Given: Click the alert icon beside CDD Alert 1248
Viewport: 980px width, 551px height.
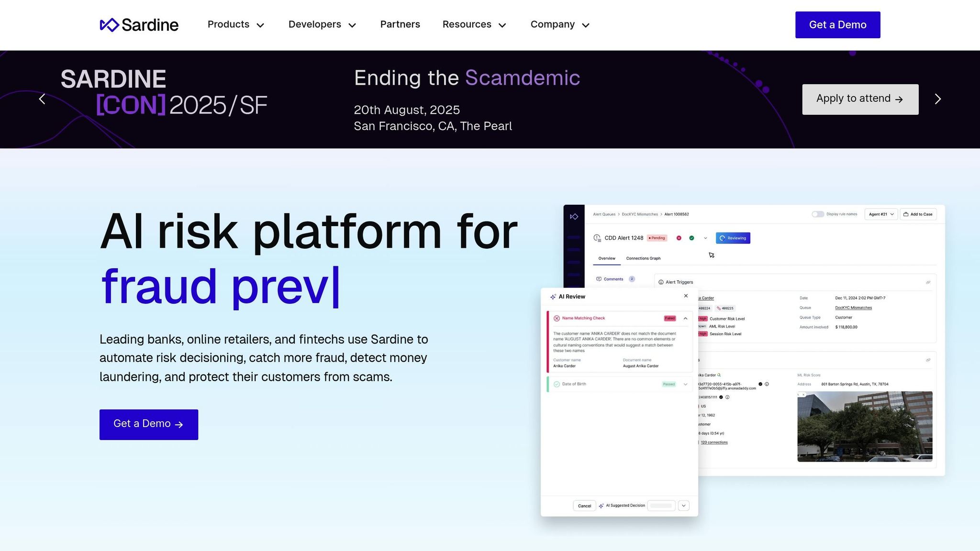Looking at the screenshot, I should 597,238.
